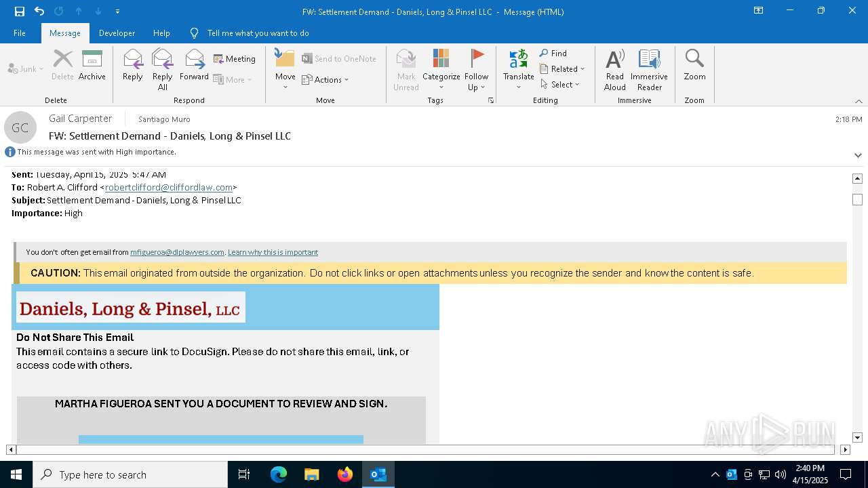Expand the Related dropdown
The width and height of the screenshot is (868, 488).
(x=562, y=68)
